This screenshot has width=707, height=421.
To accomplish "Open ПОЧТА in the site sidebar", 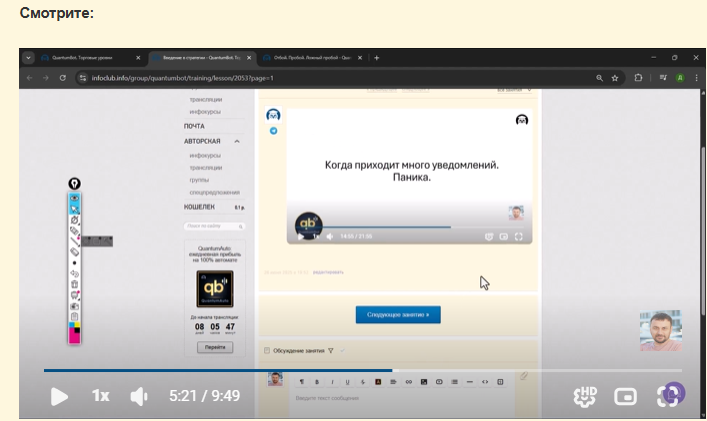I will 194,126.
